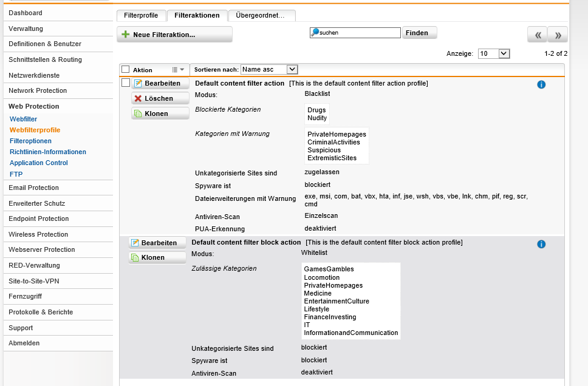Image resolution: width=588 pixels, height=386 pixels.
Task: Clone the Default content filter block action
Action: point(157,257)
